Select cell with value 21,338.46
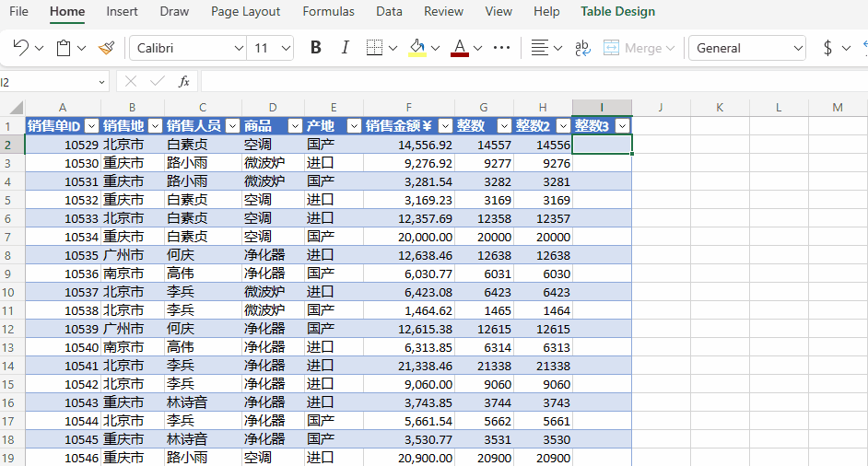Screen dimensions: 868x466 click(408, 366)
